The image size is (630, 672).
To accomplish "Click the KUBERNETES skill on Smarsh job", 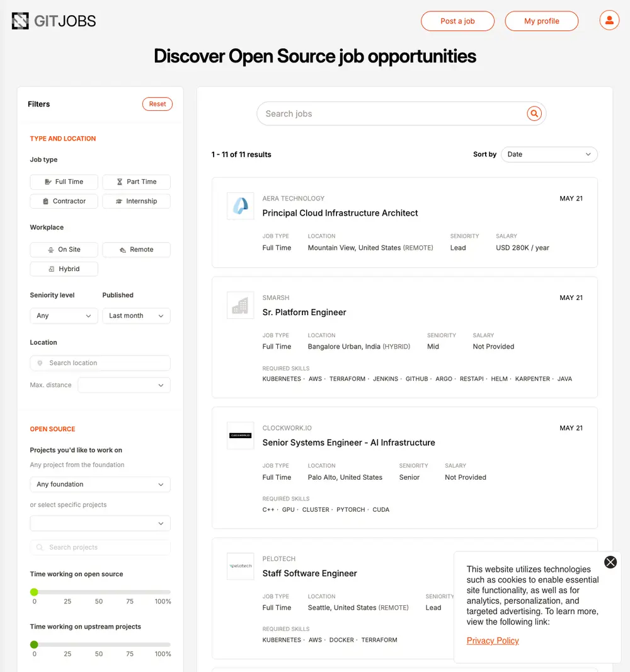I will (x=282, y=379).
